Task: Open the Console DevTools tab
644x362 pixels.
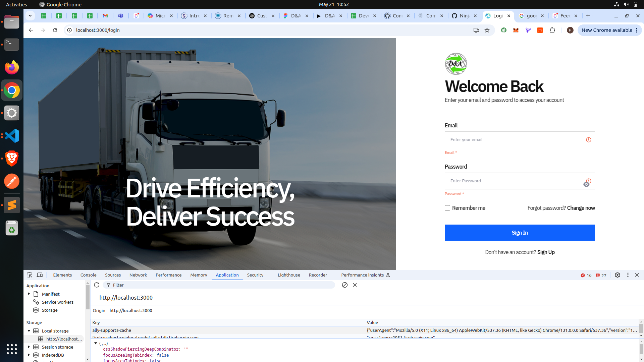Action: (x=88, y=275)
